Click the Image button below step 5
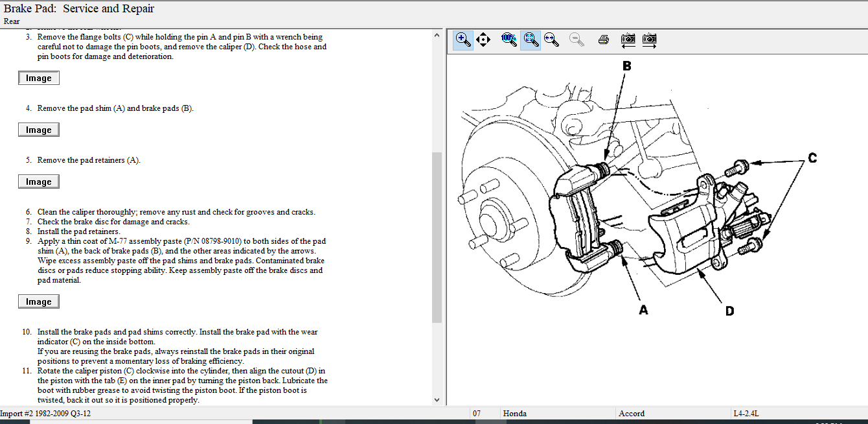Image resolution: width=868 pixels, height=424 pixels. [39, 182]
